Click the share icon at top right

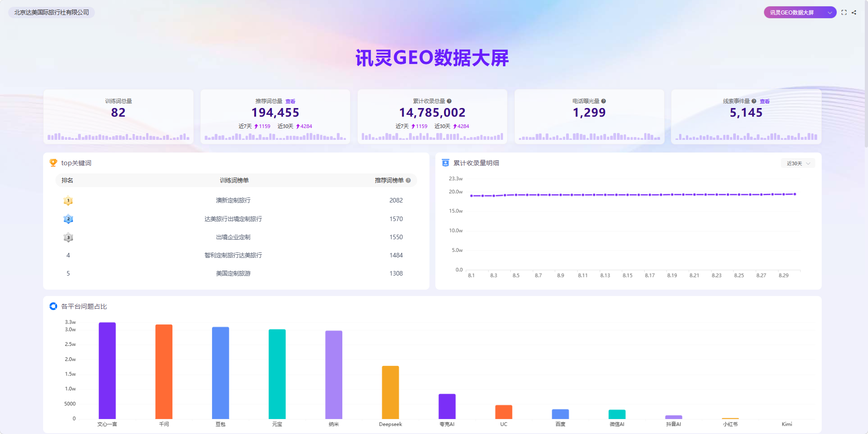point(854,13)
